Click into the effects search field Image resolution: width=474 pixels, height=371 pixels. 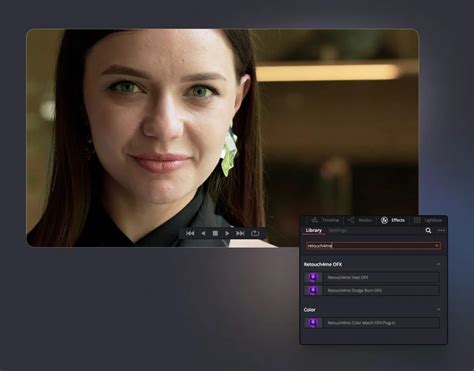point(373,246)
